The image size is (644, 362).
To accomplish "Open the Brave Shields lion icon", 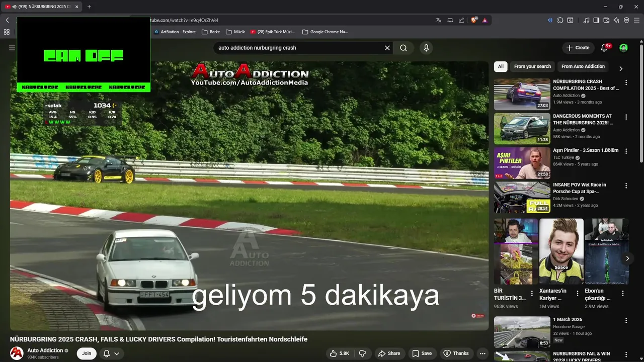I will coord(474,20).
